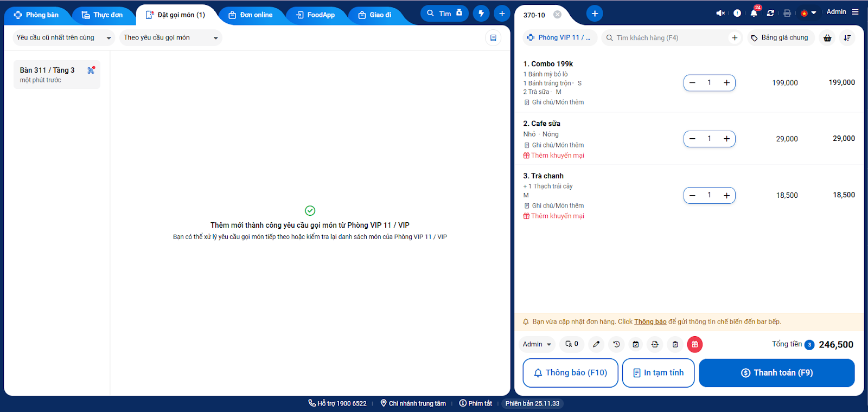
Task: Decrease the Cafe sữa quantity
Action: pyautogui.click(x=692, y=139)
